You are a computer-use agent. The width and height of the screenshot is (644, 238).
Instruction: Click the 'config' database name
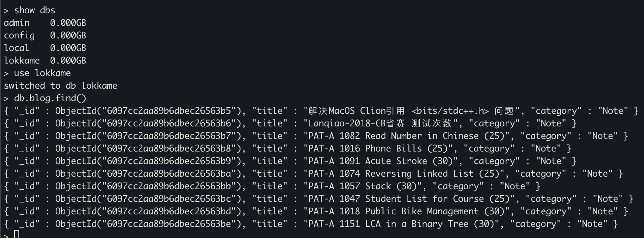(19, 35)
